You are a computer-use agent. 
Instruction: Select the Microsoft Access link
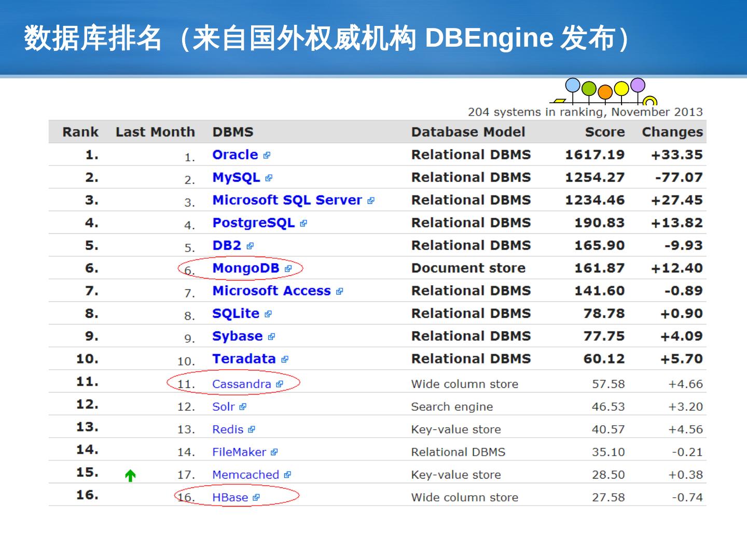pyautogui.click(x=271, y=291)
